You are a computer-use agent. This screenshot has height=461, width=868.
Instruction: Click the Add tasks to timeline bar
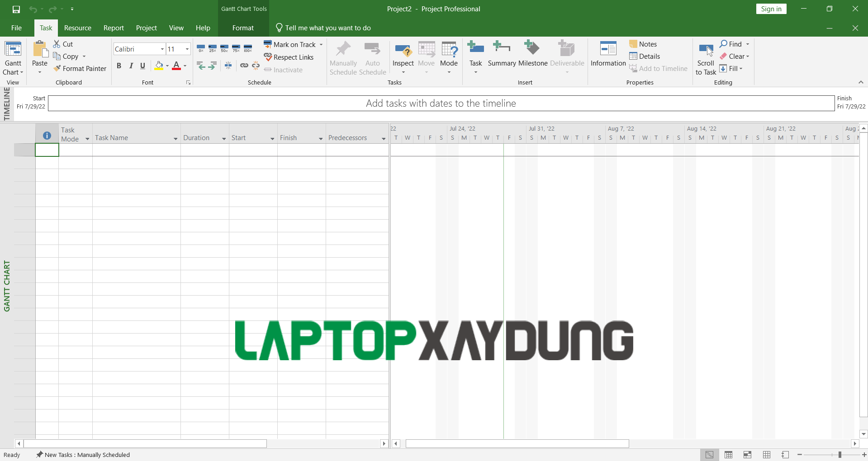(x=441, y=103)
